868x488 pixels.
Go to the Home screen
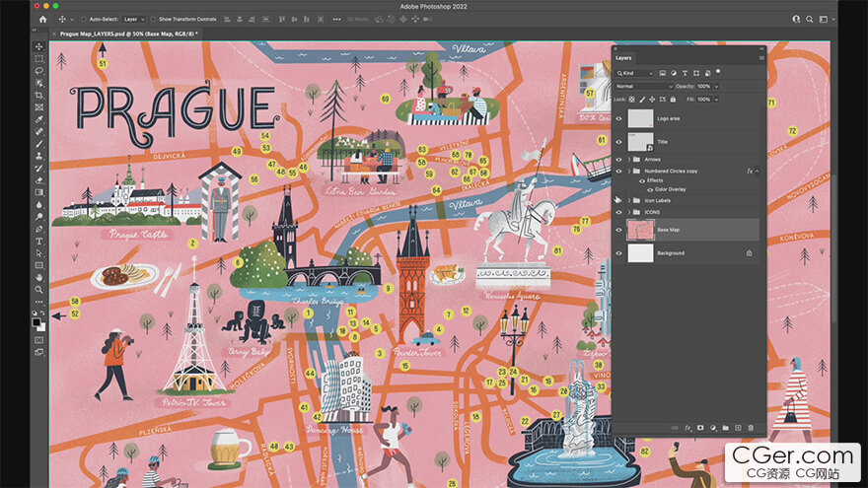(x=42, y=20)
